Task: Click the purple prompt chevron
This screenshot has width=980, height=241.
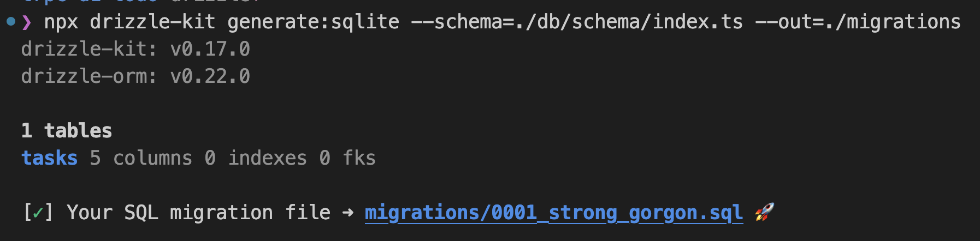Action: [x=26, y=22]
